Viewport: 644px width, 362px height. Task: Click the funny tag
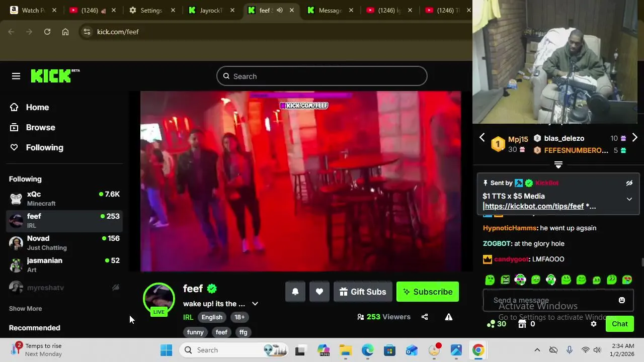point(195,332)
